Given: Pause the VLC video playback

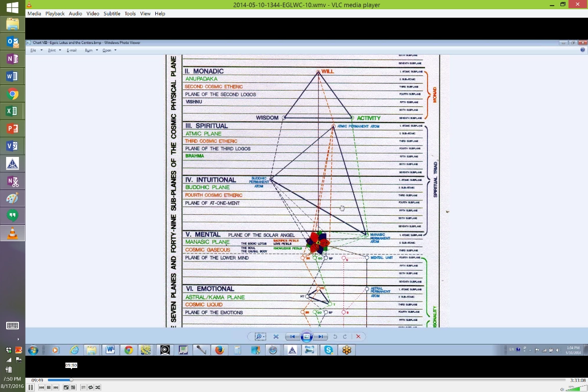Looking at the screenshot, I should pos(30,387).
